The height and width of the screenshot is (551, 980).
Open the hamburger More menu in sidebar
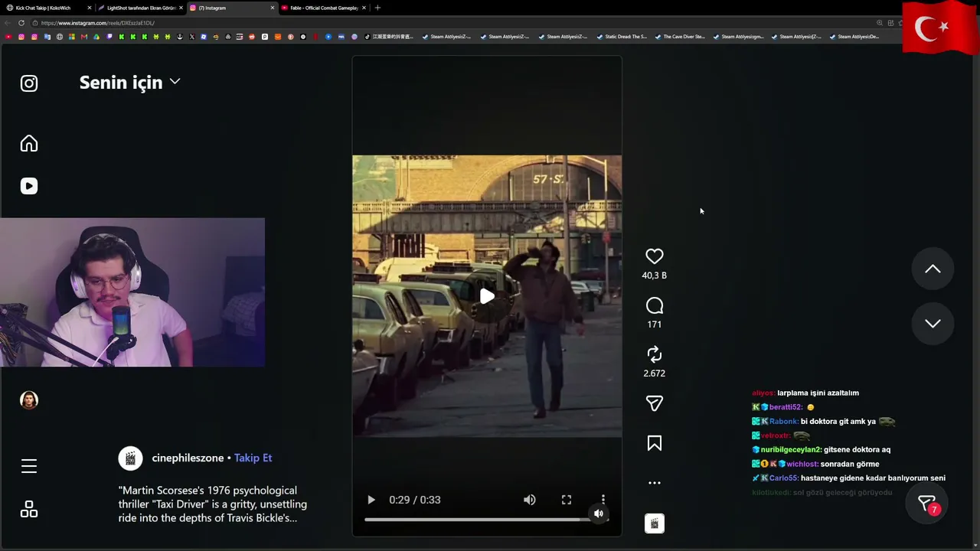click(x=29, y=466)
